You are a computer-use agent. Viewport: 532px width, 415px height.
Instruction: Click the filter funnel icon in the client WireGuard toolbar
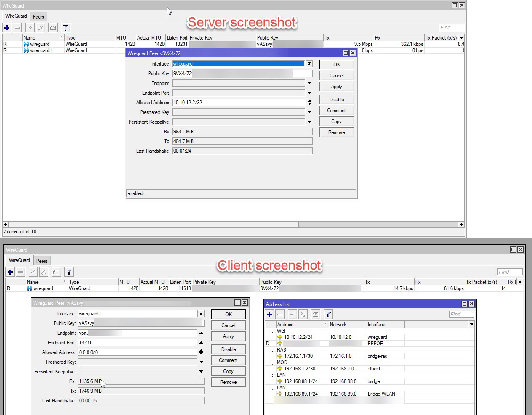(69, 272)
